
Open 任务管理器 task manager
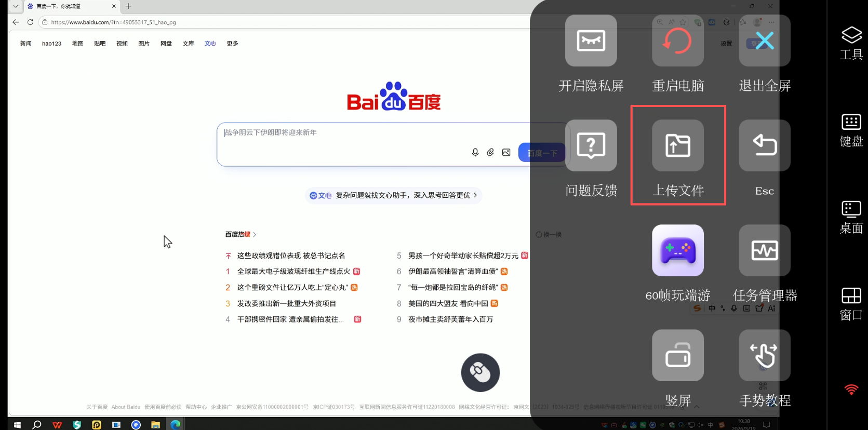coord(765,250)
